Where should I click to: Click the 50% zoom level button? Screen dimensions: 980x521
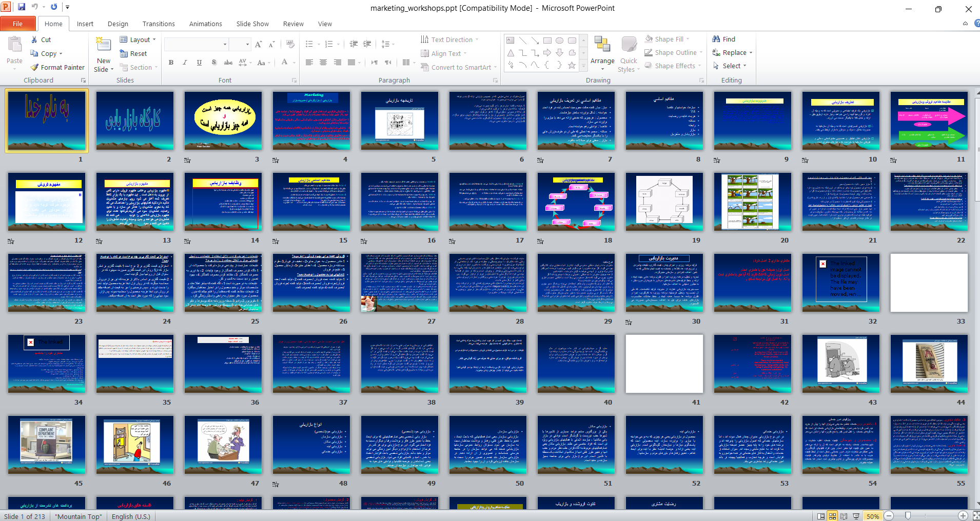tap(873, 516)
